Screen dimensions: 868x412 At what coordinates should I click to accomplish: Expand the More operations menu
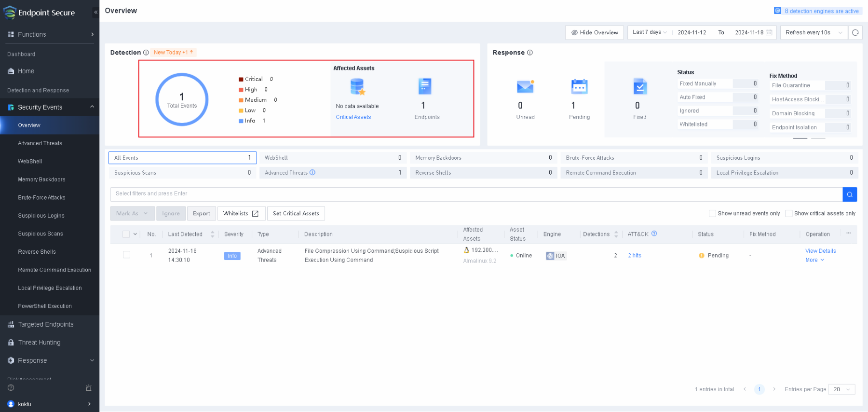pyautogui.click(x=814, y=260)
